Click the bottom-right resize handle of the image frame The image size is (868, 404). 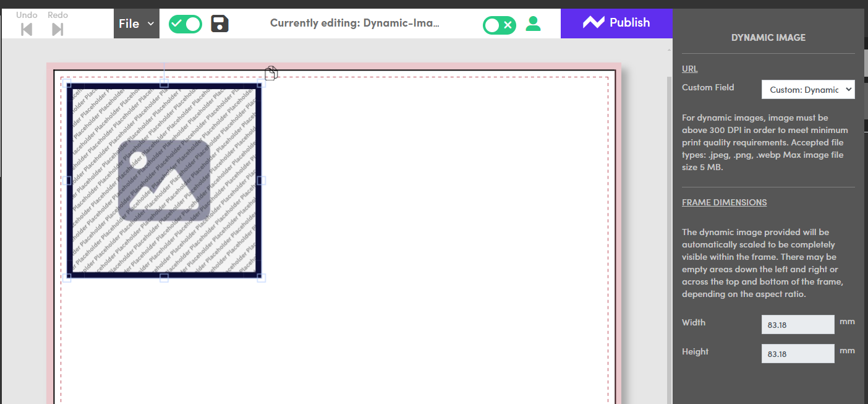click(261, 278)
